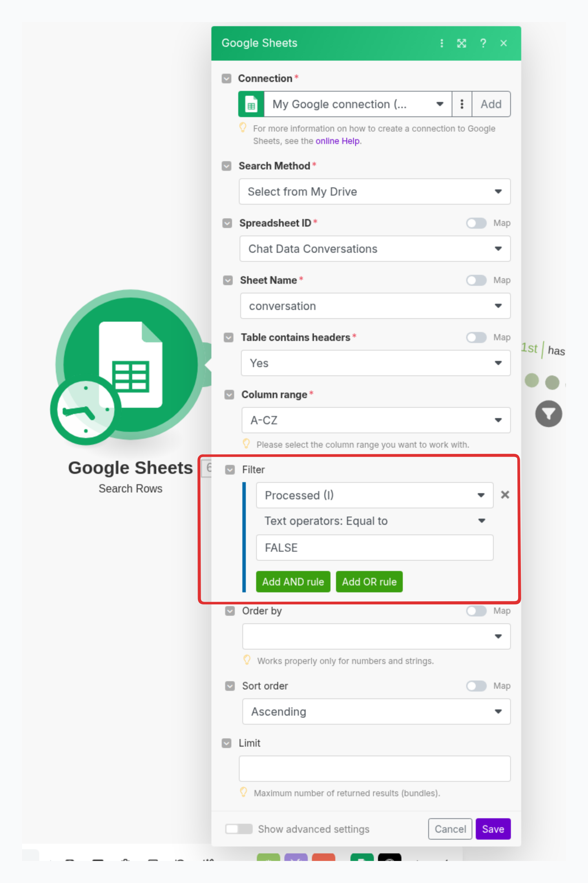This screenshot has height=883, width=588.
Task: Click the hint bulb icon under Column range
Action: [246, 444]
